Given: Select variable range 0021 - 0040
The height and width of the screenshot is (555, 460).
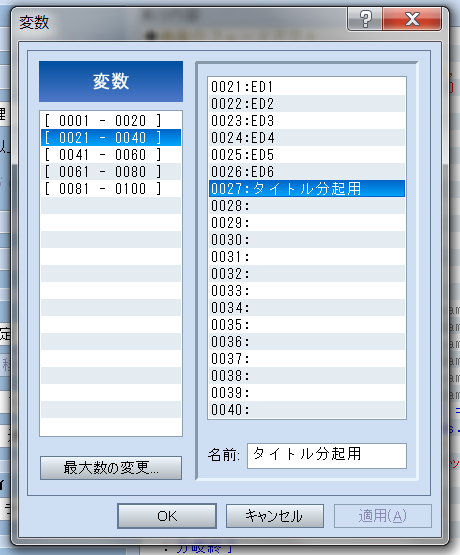Looking at the screenshot, I should pos(111,138).
